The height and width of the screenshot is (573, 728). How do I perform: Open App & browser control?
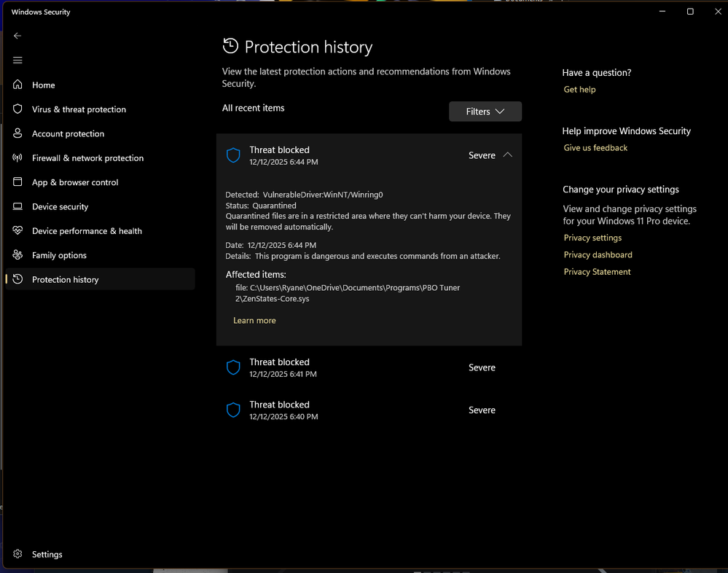click(101, 182)
